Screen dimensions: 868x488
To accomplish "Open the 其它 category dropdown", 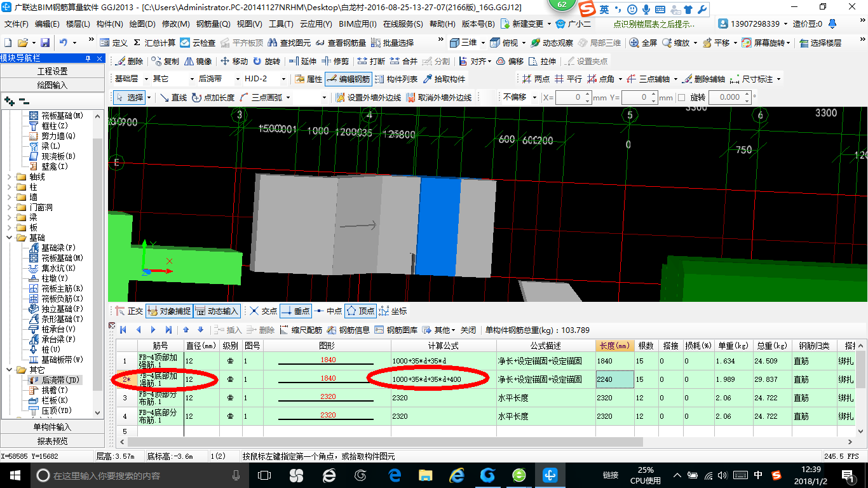I will [x=192, y=79].
